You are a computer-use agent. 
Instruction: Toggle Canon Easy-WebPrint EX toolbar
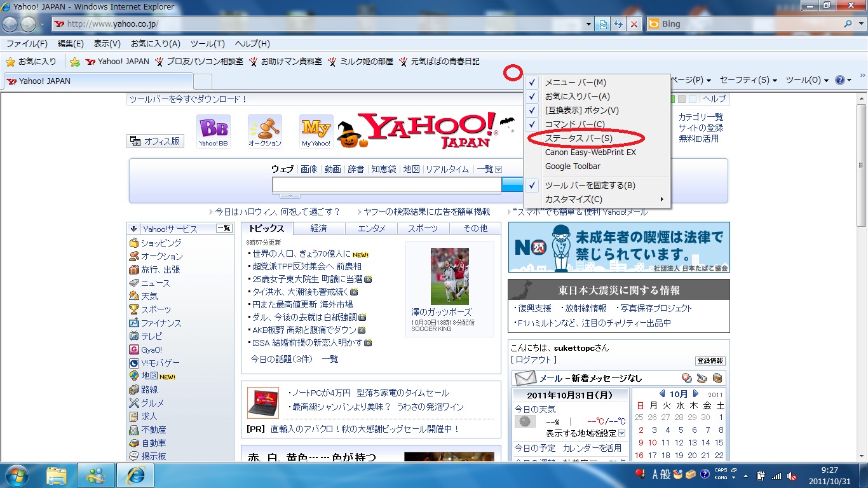point(590,152)
